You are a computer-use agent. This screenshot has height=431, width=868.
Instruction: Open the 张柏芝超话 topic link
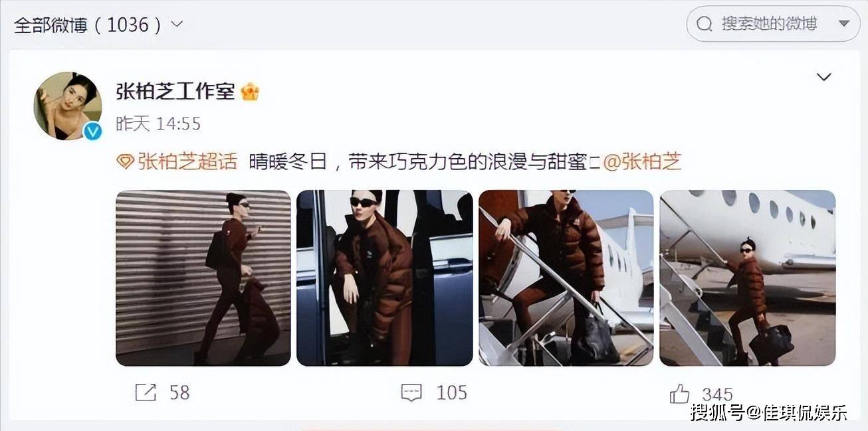pos(187,162)
